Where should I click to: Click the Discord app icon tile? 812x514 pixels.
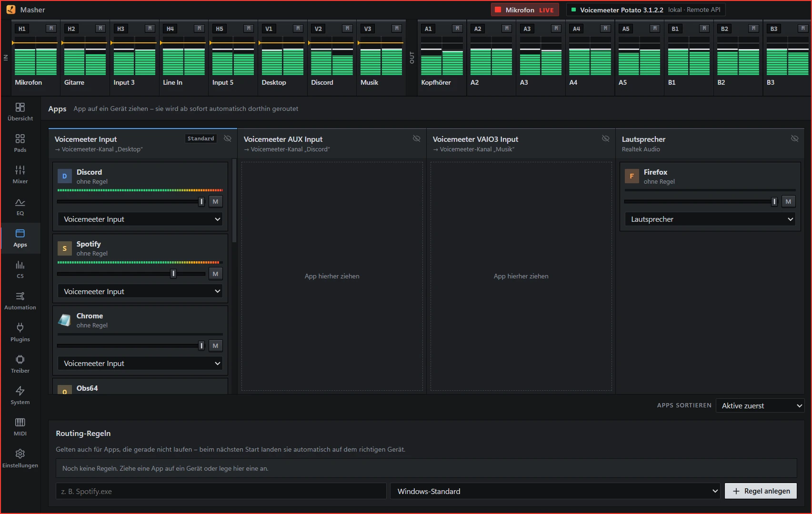tap(65, 176)
